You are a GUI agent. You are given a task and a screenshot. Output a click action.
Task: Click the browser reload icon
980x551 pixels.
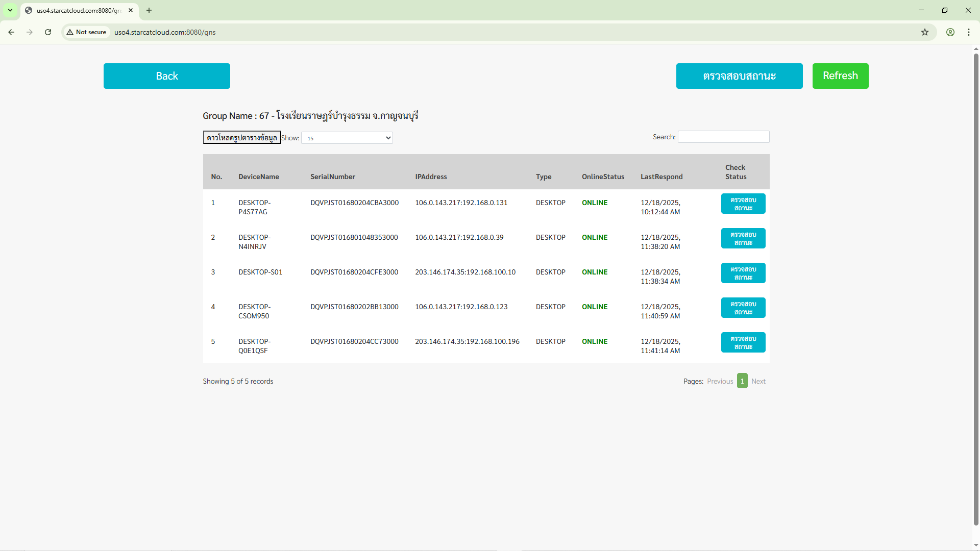tap(48, 32)
